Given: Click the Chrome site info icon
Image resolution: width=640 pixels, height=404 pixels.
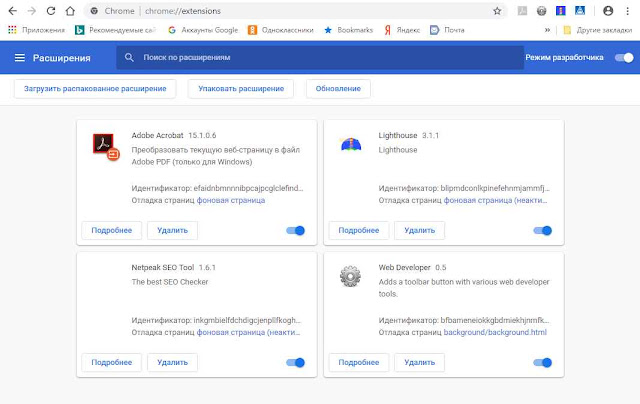Looking at the screenshot, I should [94, 11].
